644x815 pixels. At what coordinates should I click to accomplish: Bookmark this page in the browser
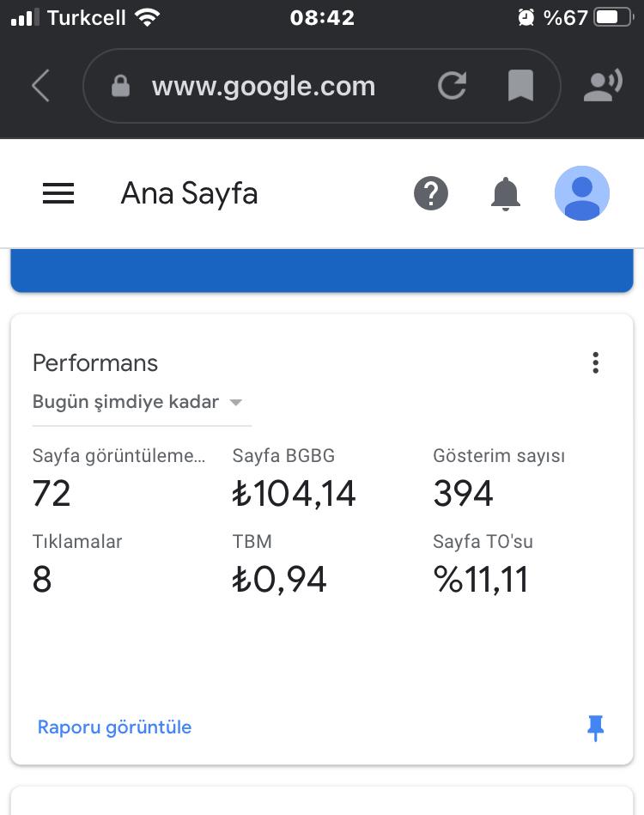tap(520, 85)
